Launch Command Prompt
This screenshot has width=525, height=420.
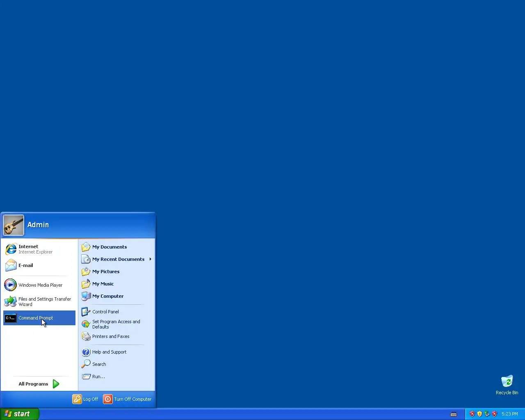(x=39, y=318)
